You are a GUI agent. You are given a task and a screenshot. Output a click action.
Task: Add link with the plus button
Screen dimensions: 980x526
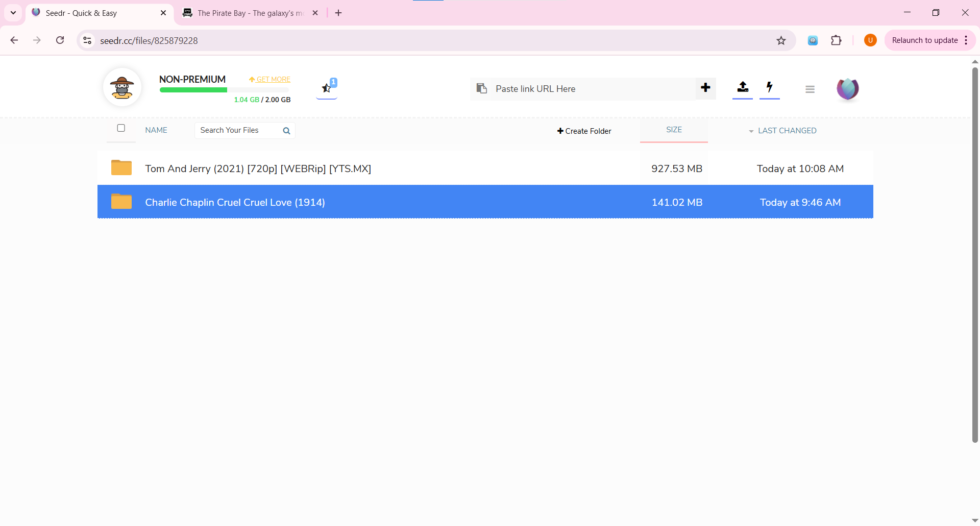(705, 88)
